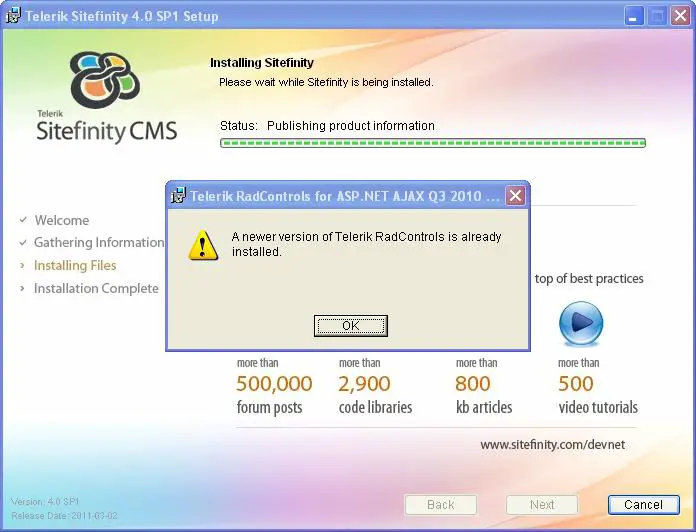This screenshot has width=696, height=532.
Task: Click the 'Version: 4.0 SP1' label
Action: [x=45, y=502]
